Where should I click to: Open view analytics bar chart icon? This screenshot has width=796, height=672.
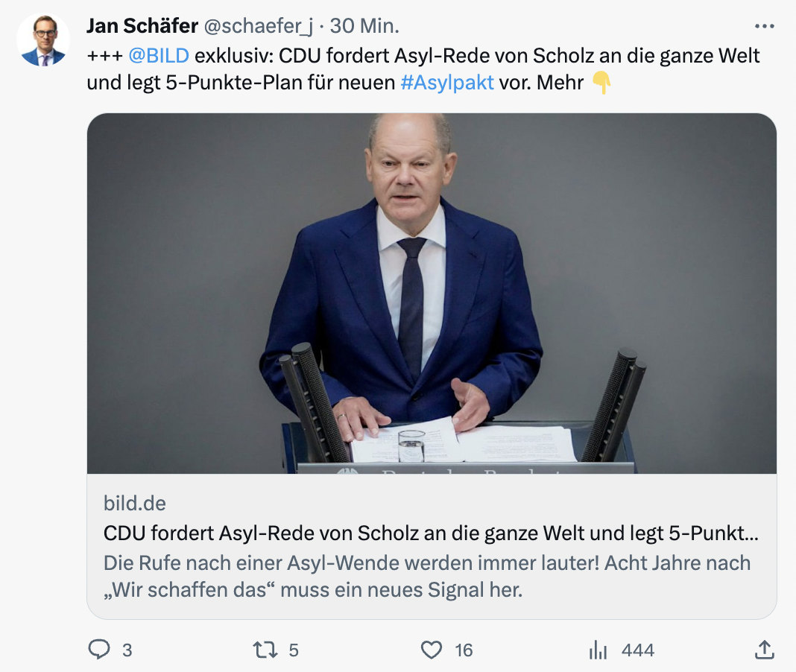pyautogui.click(x=598, y=650)
